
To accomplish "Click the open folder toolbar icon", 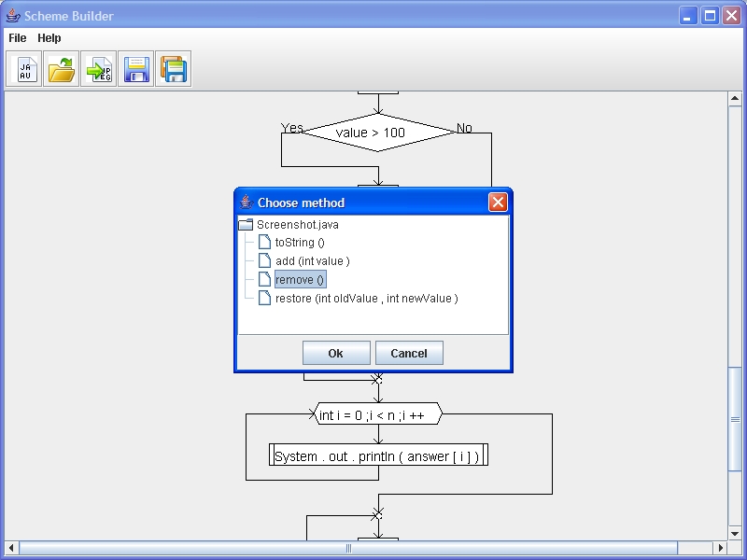I will pos(61,69).
